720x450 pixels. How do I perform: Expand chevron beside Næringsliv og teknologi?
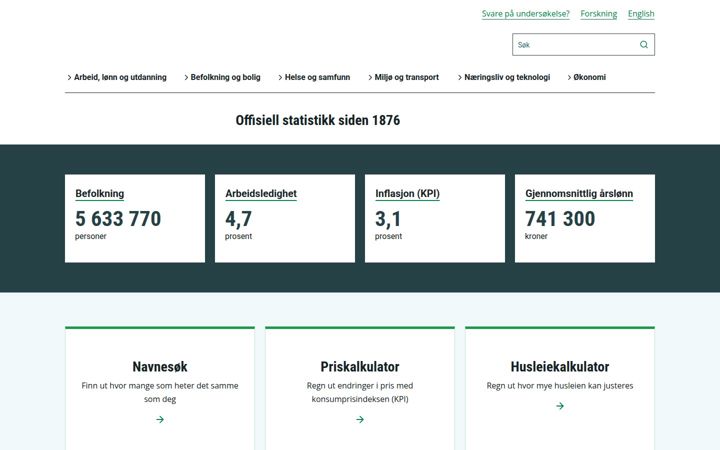point(460,78)
